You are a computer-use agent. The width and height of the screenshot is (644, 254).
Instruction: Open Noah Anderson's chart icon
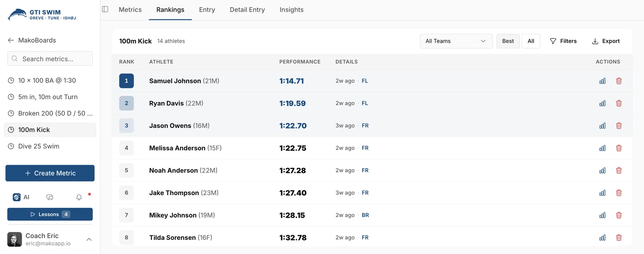coord(602,171)
